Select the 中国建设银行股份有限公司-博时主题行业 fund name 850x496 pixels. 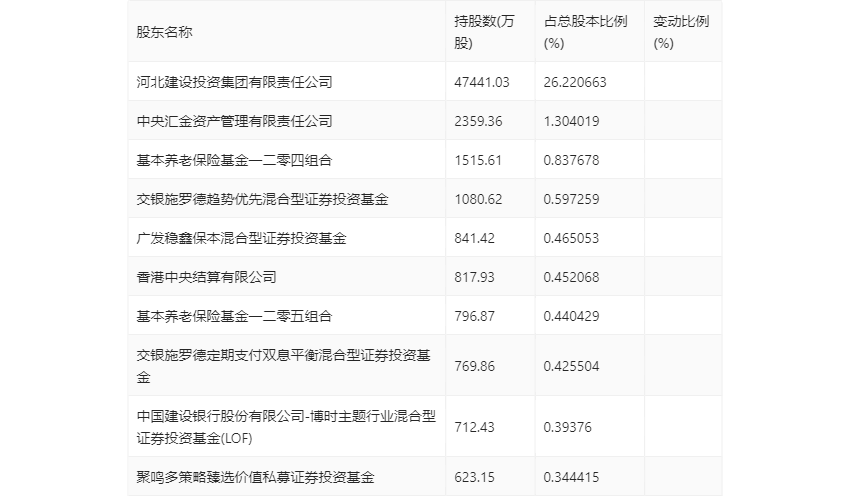pyautogui.click(x=286, y=427)
